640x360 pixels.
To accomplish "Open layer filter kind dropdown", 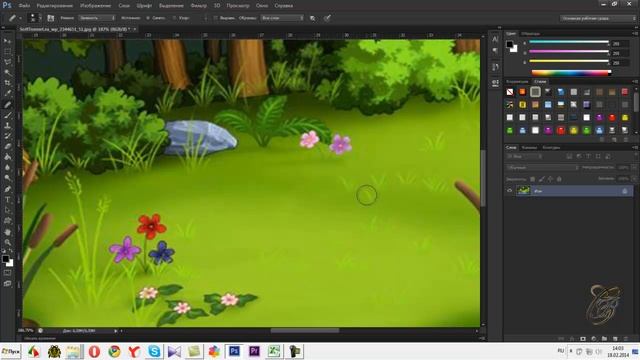I will [x=524, y=156].
